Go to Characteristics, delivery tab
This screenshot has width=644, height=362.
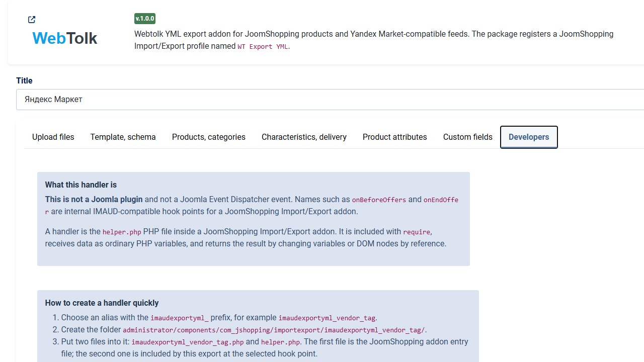pyautogui.click(x=304, y=137)
